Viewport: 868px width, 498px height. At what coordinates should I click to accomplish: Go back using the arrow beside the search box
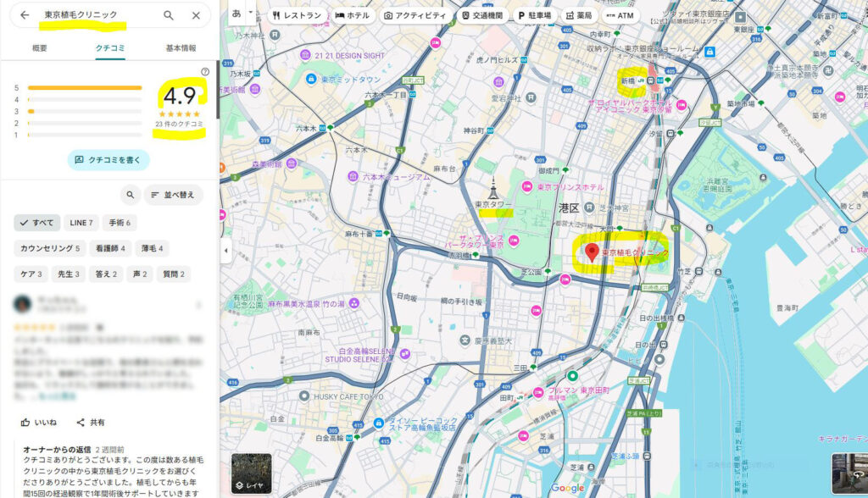point(25,15)
